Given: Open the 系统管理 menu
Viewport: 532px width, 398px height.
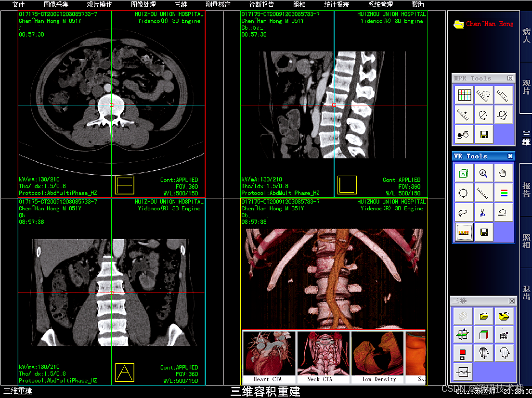Looking at the screenshot, I should click(380, 4).
